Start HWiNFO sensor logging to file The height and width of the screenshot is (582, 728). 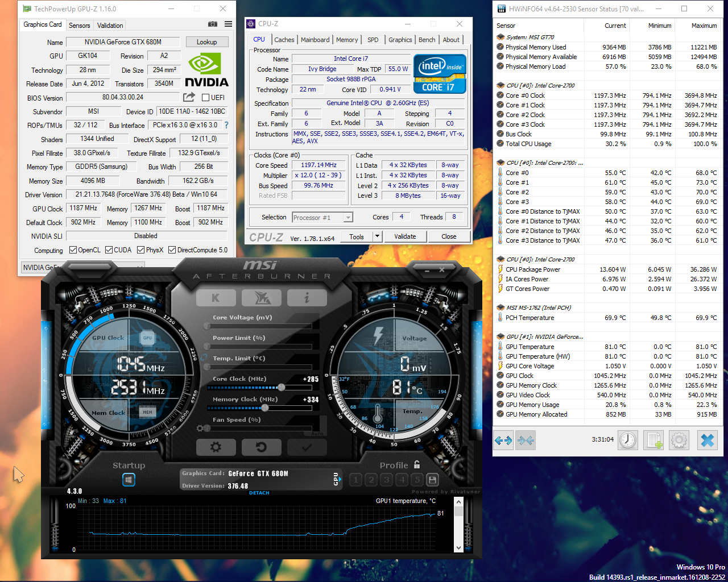[x=654, y=440]
